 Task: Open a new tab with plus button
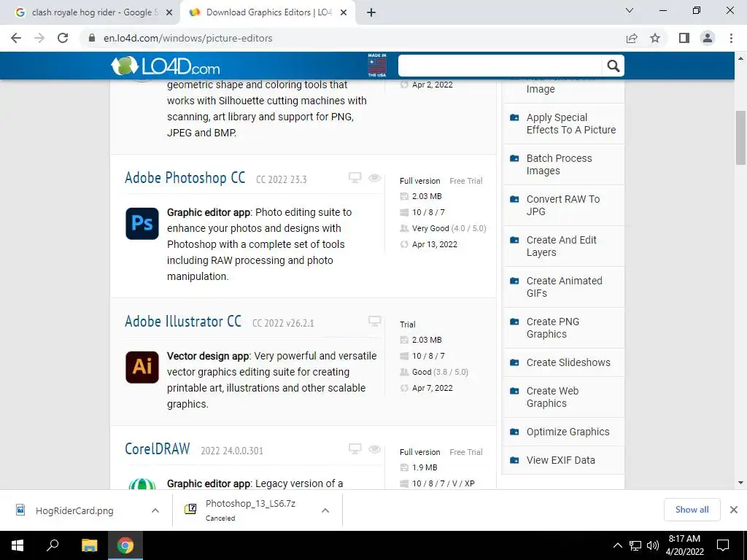pyautogui.click(x=371, y=13)
